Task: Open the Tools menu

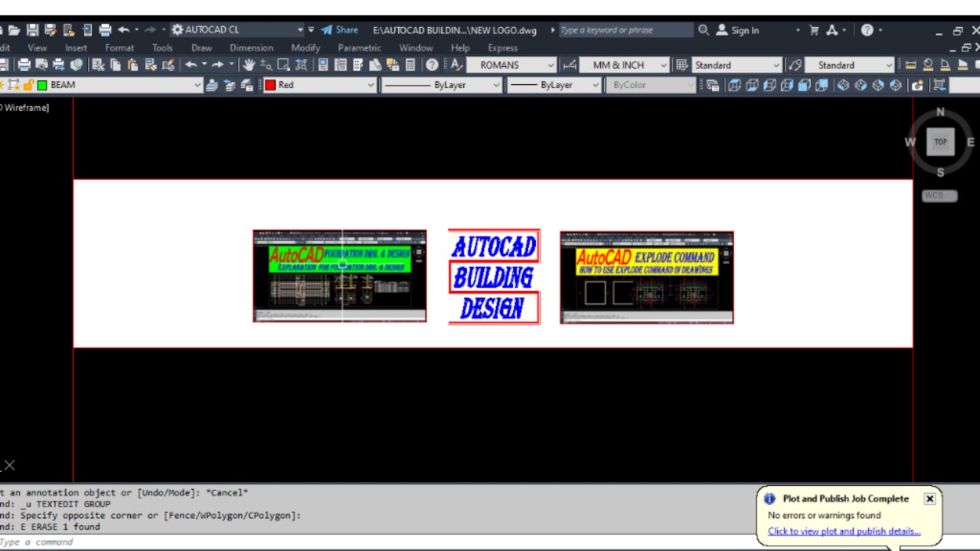Action: coord(162,47)
